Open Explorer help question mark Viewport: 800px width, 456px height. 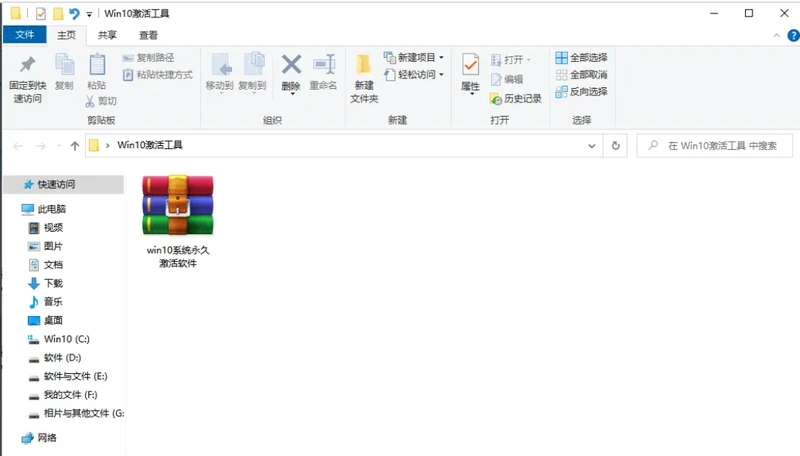793,35
